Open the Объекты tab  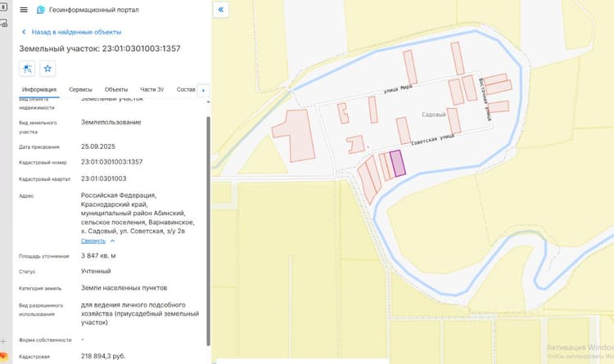[116, 90]
